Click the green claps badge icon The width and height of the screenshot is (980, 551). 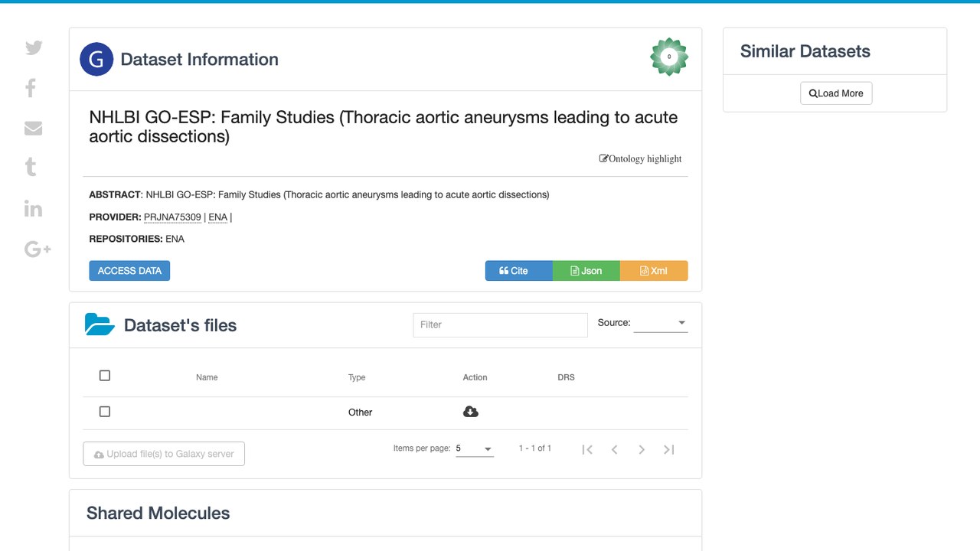(669, 57)
